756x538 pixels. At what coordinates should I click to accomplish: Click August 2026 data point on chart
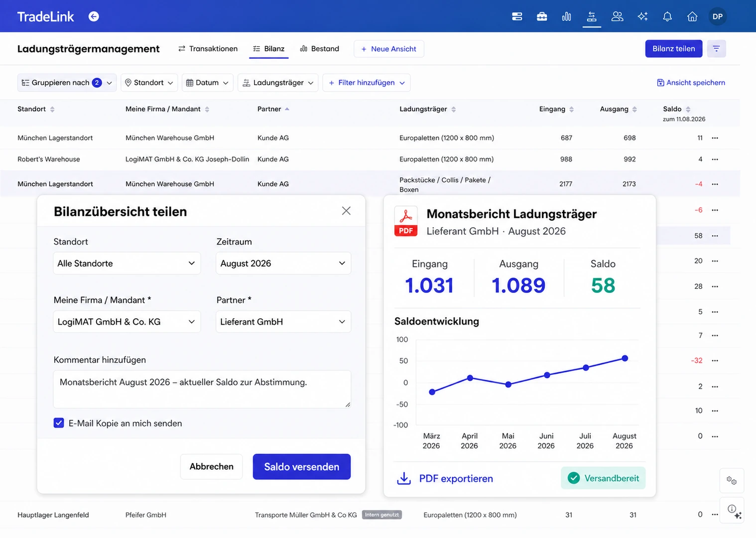(625, 358)
